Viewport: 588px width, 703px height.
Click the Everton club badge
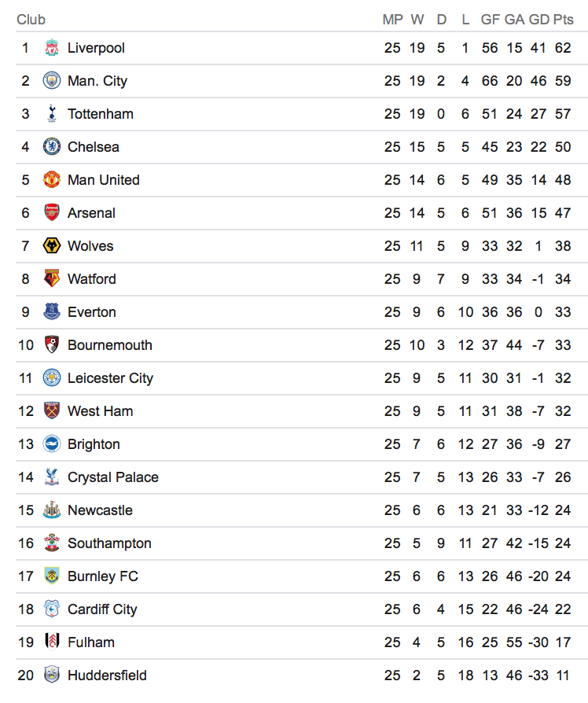[52, 312]
